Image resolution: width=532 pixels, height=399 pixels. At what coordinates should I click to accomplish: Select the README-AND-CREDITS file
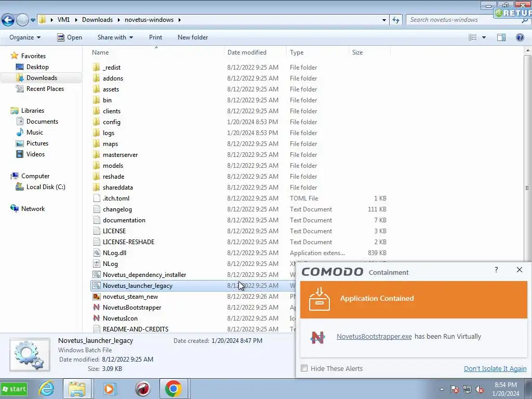pos(136,329)
